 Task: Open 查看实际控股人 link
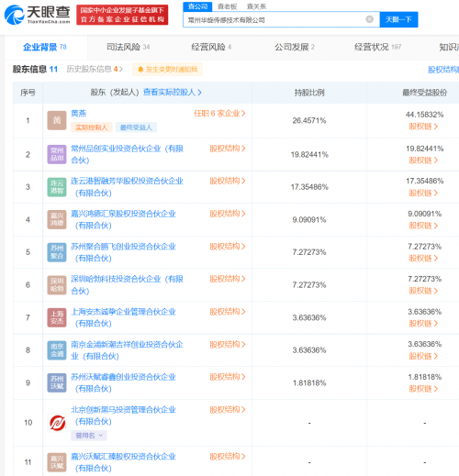173,93
